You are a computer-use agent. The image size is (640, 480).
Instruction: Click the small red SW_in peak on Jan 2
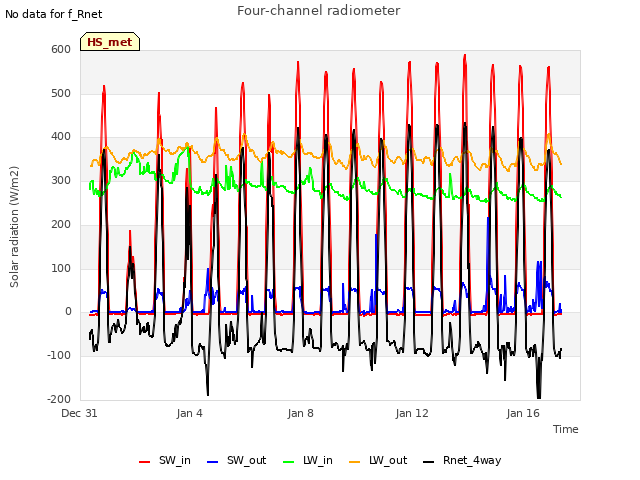tap(130, 231)
